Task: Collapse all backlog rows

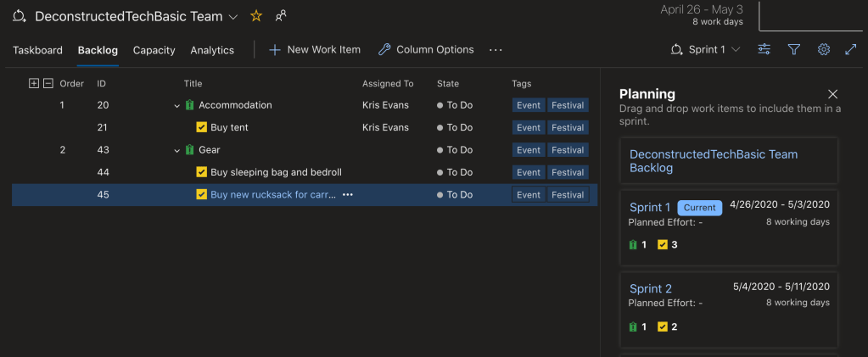Action: click(x=48, y=83)
